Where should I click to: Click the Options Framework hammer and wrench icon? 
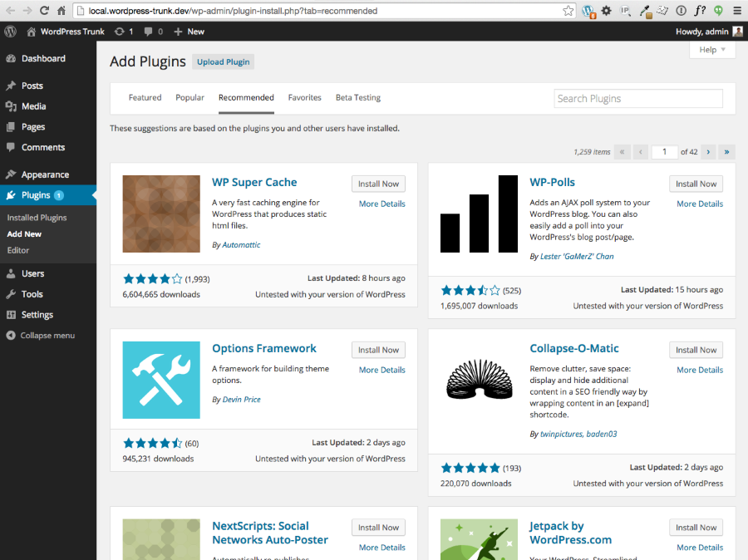click(x=161, y=381)
